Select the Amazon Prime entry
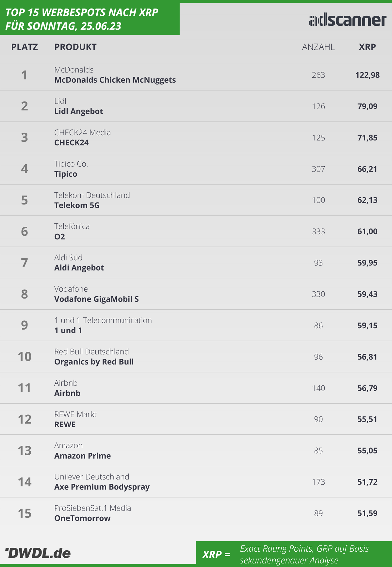This screenshot has width=392, height=567. tap(82, 456)
